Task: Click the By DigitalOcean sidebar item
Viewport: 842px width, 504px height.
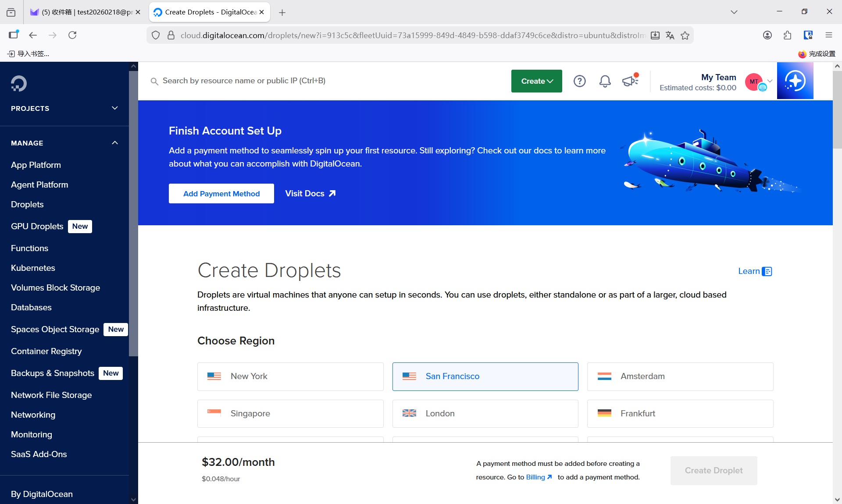Action: pos(42,494)
